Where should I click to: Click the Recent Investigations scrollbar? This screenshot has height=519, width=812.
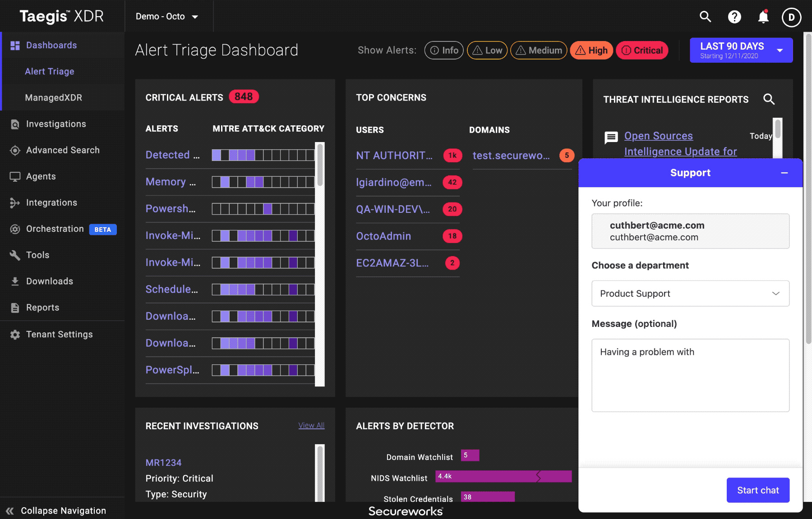(320, 473)
